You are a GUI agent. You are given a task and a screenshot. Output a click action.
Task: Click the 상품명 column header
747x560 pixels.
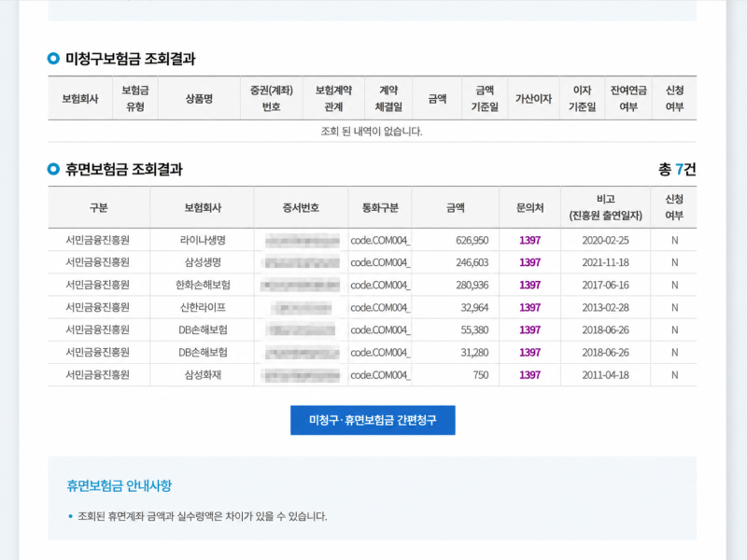tap(199, 99)
